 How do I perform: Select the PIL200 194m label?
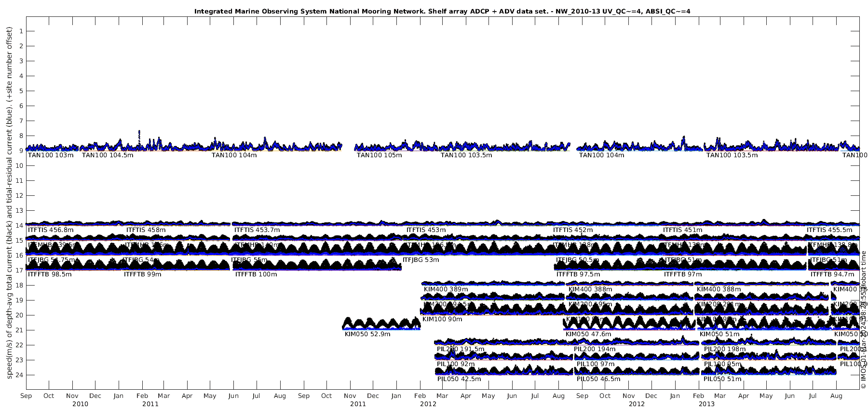[595, 349]
